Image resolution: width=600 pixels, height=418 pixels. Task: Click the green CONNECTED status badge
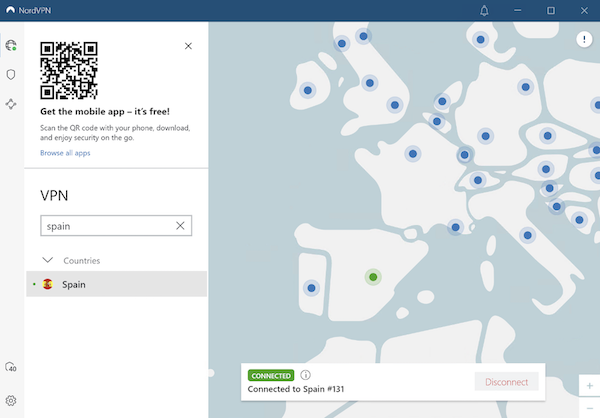click(x=271, y=376)
